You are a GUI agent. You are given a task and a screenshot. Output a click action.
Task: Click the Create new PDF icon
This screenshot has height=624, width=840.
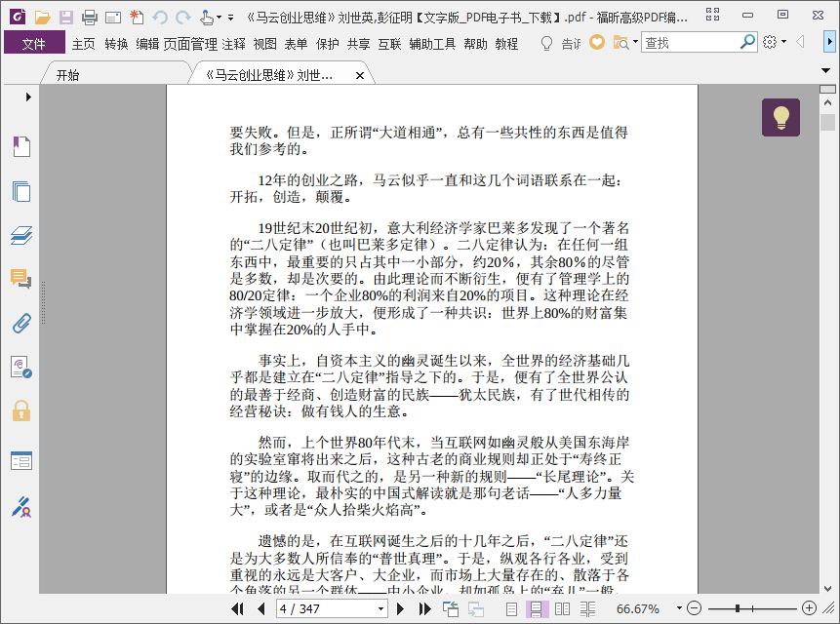click(137, 18)
